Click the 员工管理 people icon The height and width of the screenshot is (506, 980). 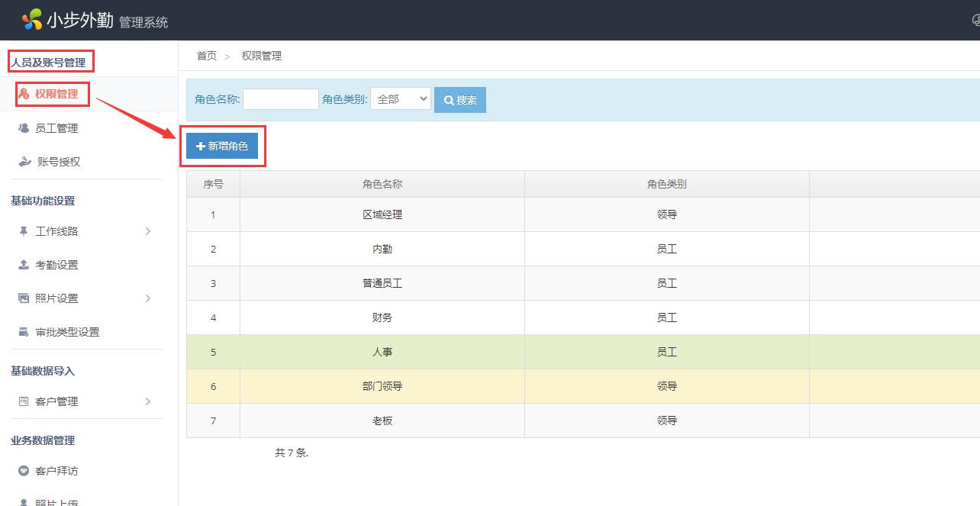click(24, 128)
